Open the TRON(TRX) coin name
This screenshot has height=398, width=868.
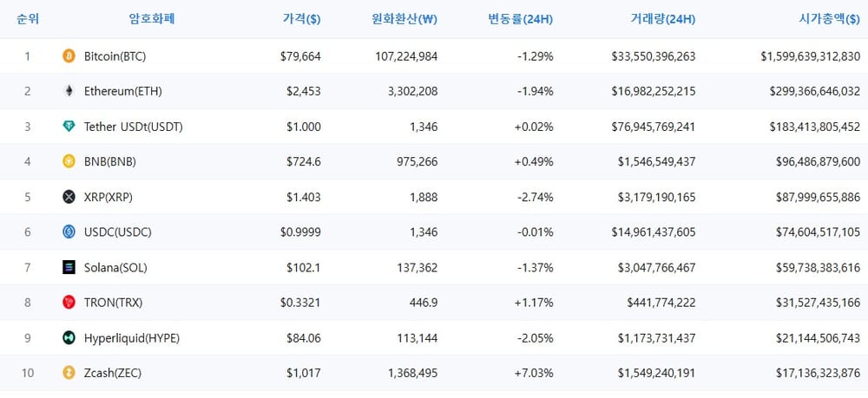(x=113, y=303)
